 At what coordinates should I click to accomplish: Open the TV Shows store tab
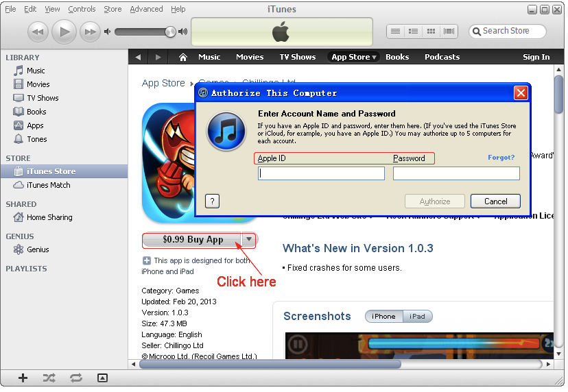298,57
